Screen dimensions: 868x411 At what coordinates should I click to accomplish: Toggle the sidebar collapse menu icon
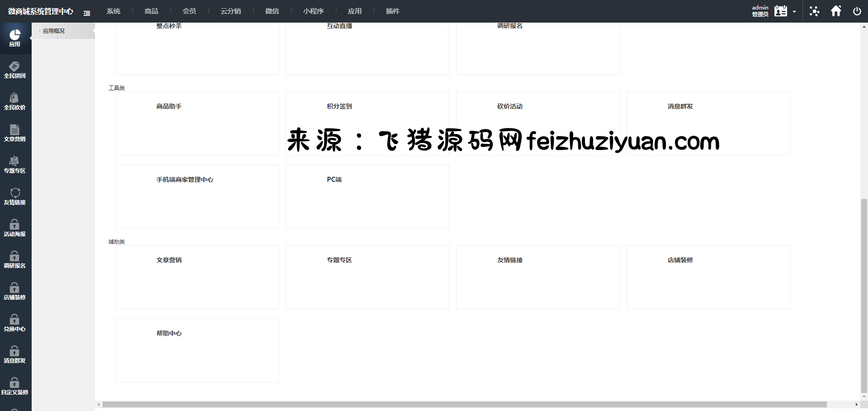tap(87, 13)
